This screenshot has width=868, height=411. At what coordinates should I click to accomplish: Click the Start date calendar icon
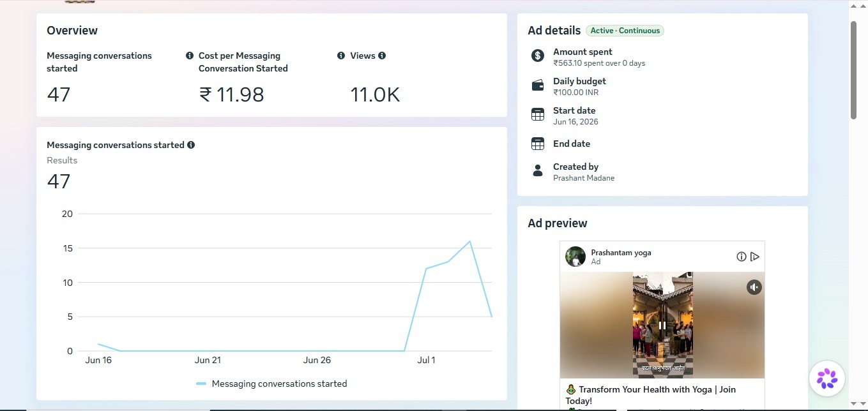tap(538, 114)
